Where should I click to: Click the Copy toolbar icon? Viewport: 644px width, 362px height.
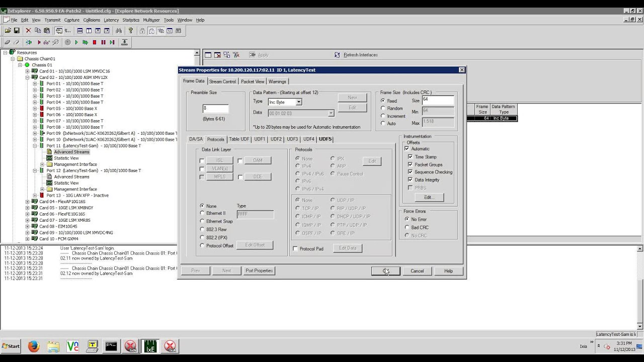[x=38, y=31]
